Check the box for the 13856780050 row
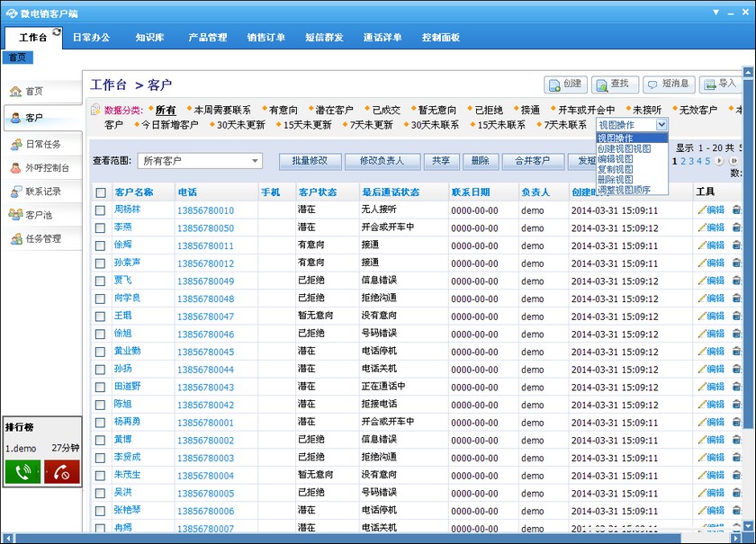 (x=100, y=227)
